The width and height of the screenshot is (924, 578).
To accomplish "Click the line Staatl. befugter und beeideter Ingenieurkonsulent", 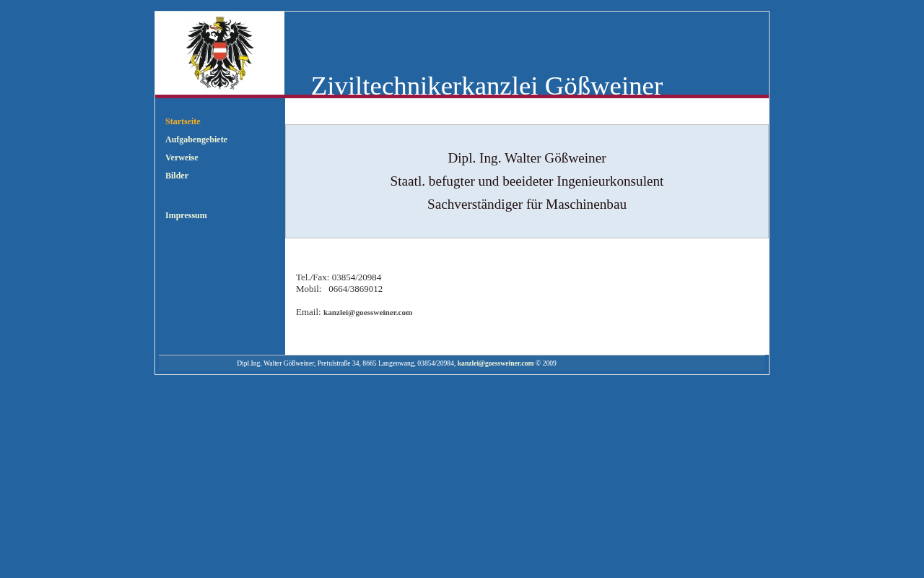I will pos(527,181).
